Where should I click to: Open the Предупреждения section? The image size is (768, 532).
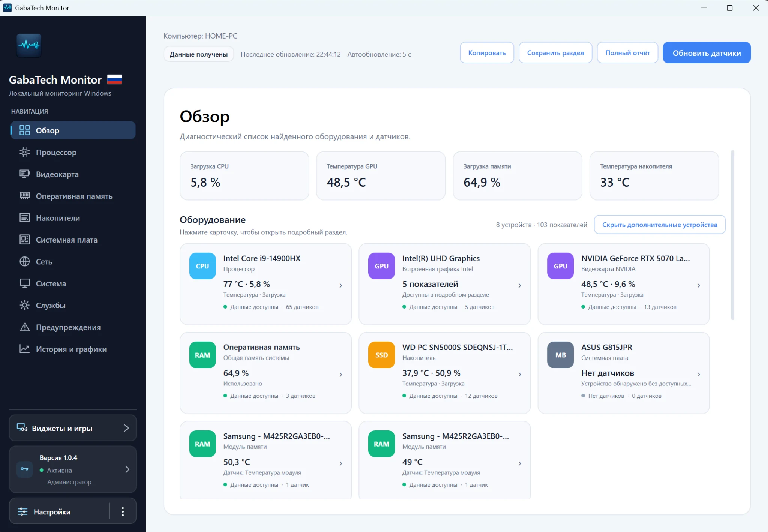tap(73, 327)
